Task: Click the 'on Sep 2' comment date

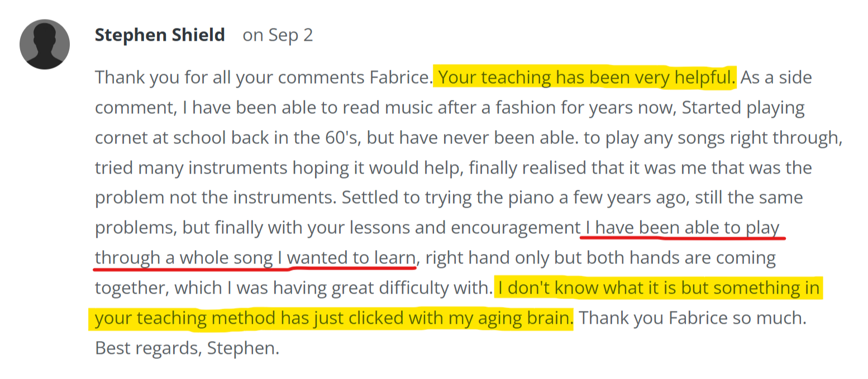Action: click(278, 35)
